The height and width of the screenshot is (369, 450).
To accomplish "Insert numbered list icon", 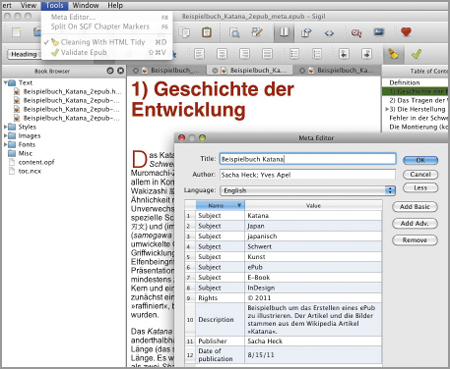I will click(317, 54).
